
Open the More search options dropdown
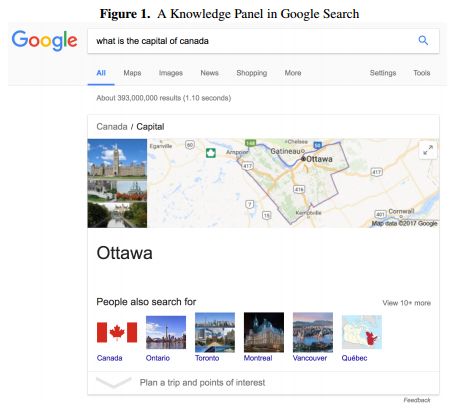[293, 73]
